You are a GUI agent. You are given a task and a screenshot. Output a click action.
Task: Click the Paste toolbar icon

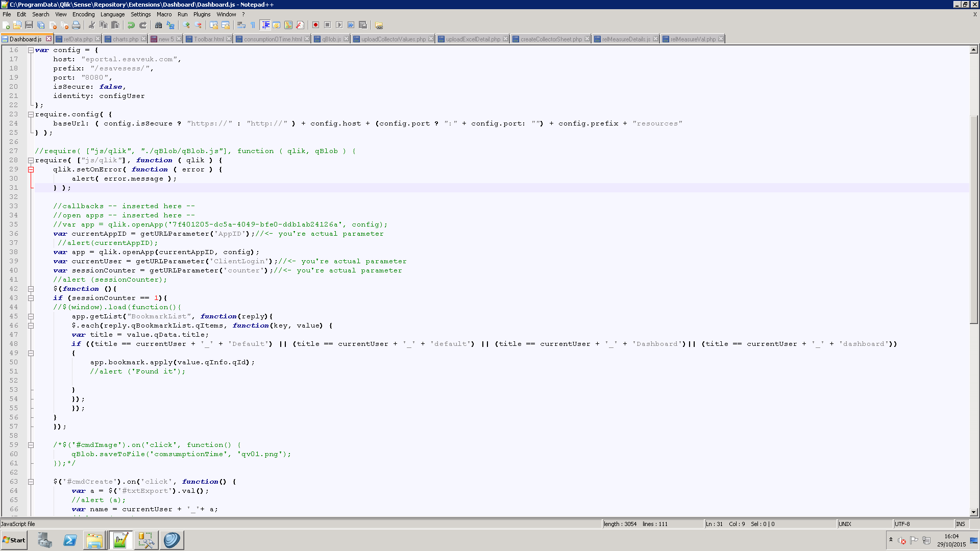pos(115,25)
